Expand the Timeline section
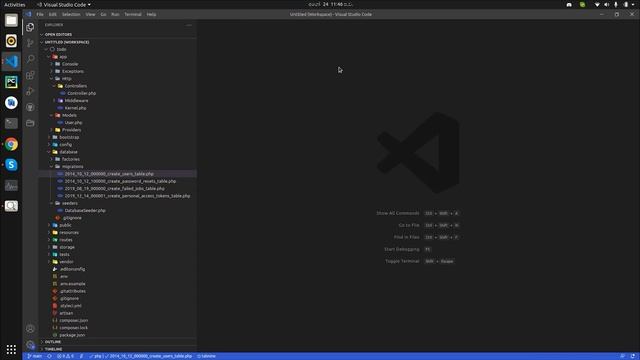 tap(118, 349)
